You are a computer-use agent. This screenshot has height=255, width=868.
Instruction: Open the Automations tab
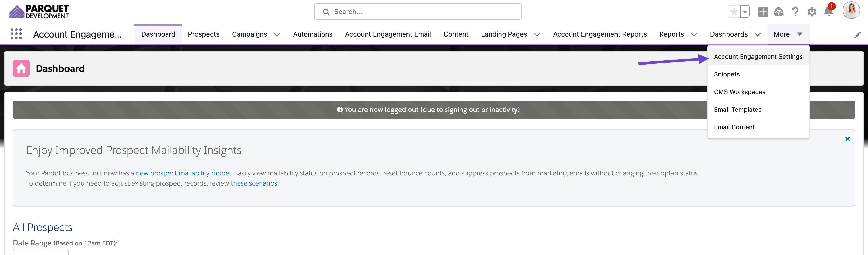click(313, 34)
